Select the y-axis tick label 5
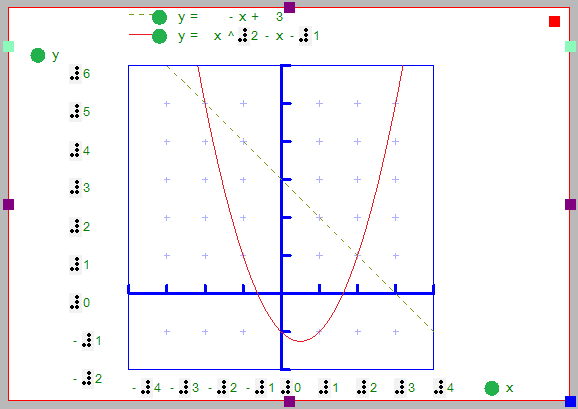Screen dimensions: 578x409 [x=80, y=112]
